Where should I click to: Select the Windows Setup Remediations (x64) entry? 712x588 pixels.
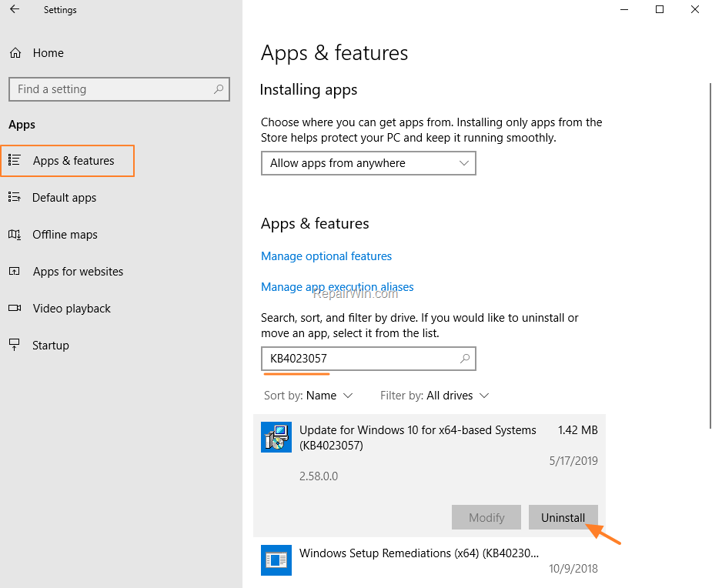tap(429, 561)
